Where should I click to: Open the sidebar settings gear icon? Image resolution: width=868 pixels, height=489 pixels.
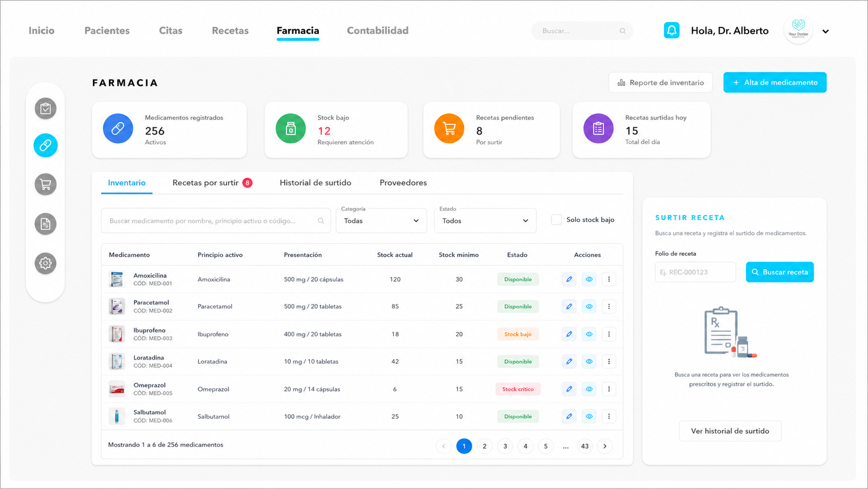(46, 263)
